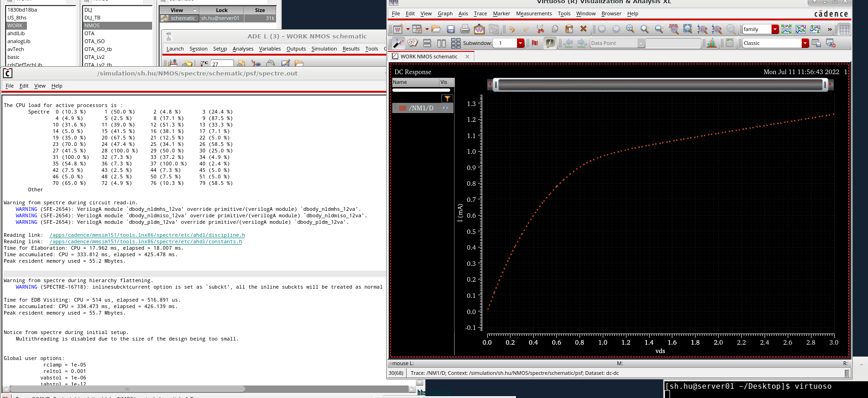Screen dimensions: 868x398
Task: Zoom in on the graph
Action: point(645,29)
